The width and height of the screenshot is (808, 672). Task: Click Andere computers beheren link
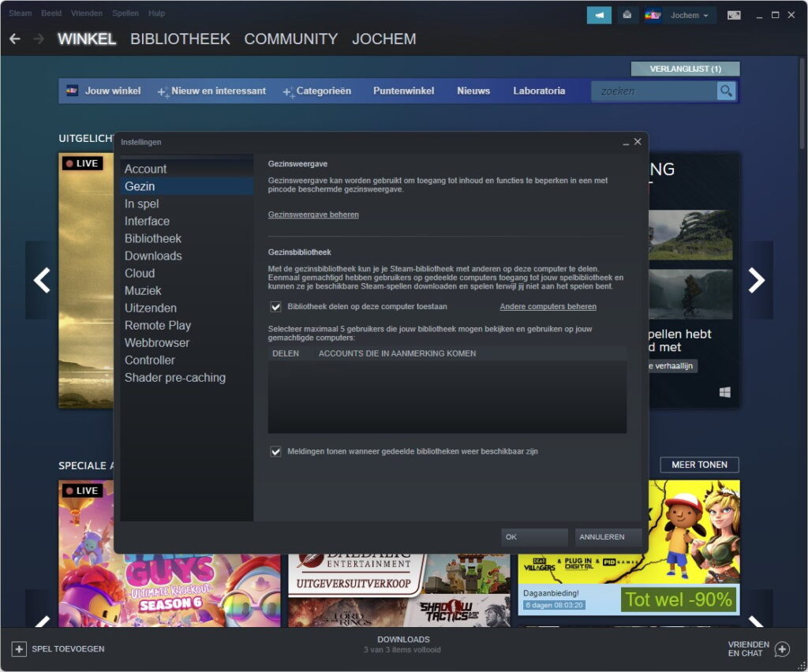(548, 307)
